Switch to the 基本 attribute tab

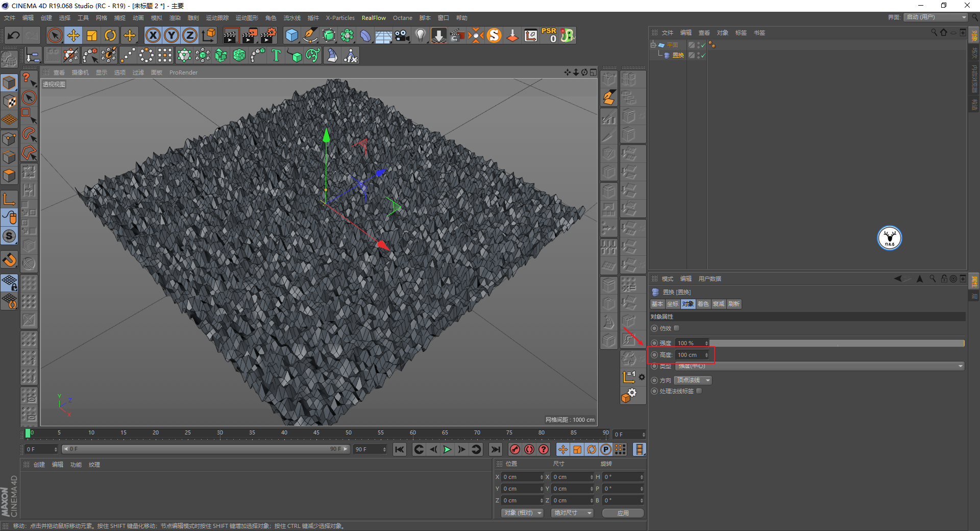pyautogui.click(x=657, y=304)
